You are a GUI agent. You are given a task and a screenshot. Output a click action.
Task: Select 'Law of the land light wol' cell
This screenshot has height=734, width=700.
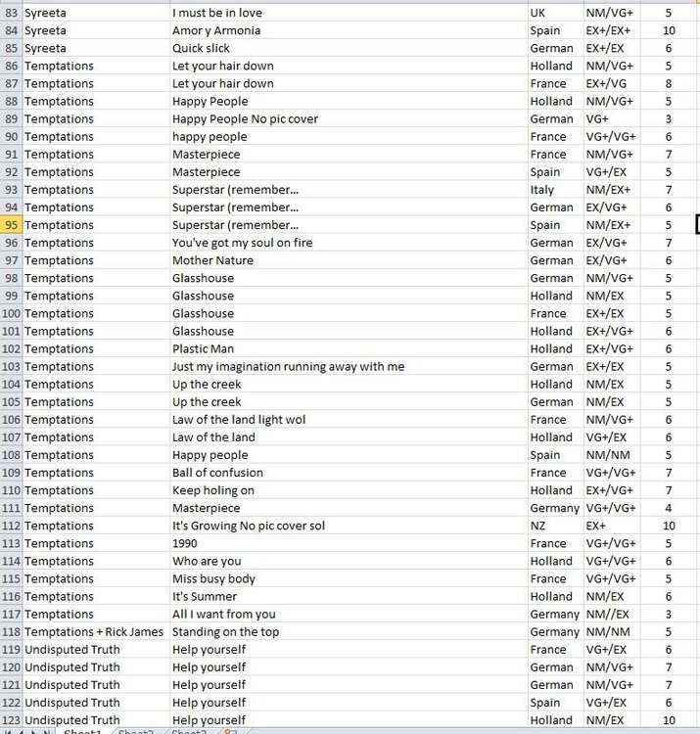[348, 420]
